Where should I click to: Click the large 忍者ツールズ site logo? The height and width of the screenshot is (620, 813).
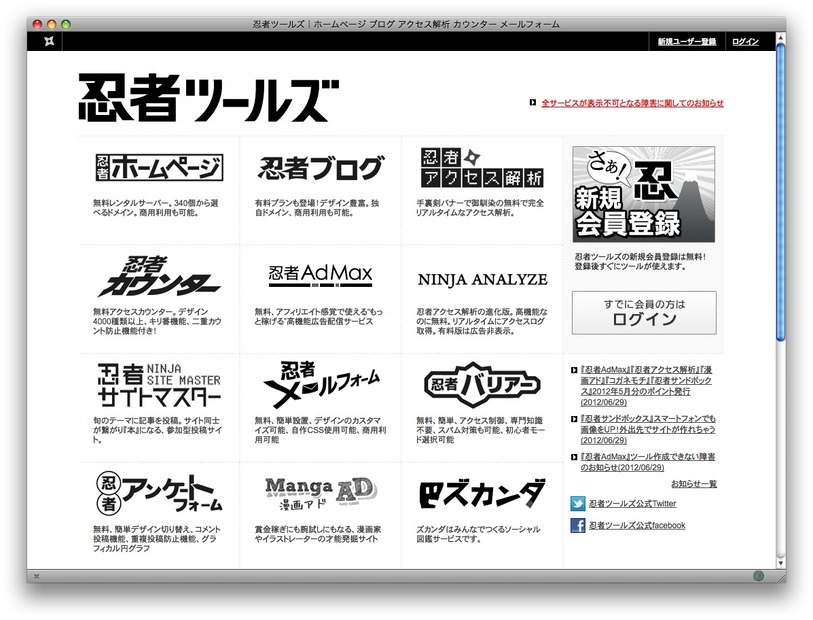(208, 98)
